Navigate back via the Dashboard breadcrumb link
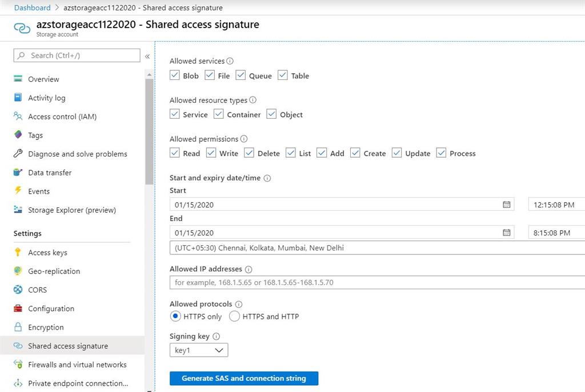Screen dimensions: 585x392 (x=31, y=7)
